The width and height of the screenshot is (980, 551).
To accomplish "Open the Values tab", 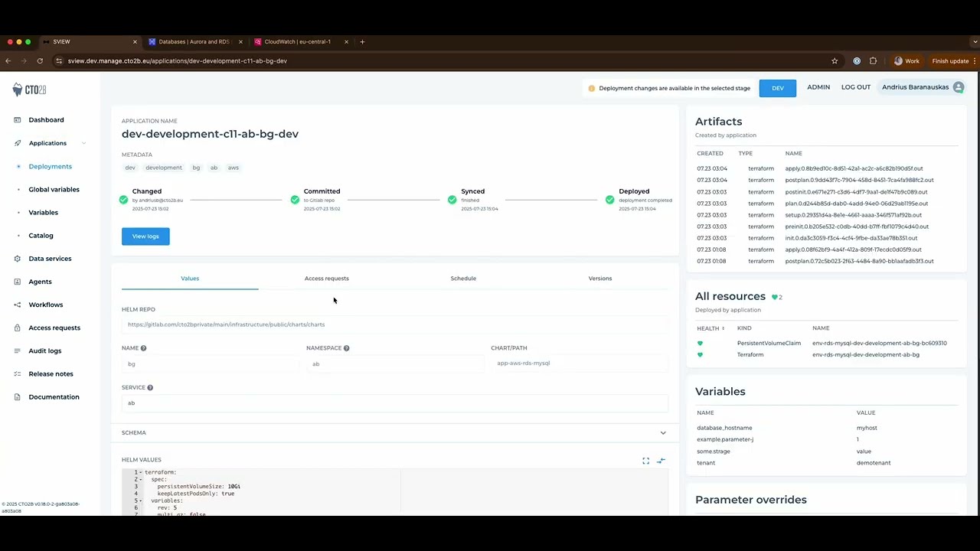I will (x=190, y=279).
